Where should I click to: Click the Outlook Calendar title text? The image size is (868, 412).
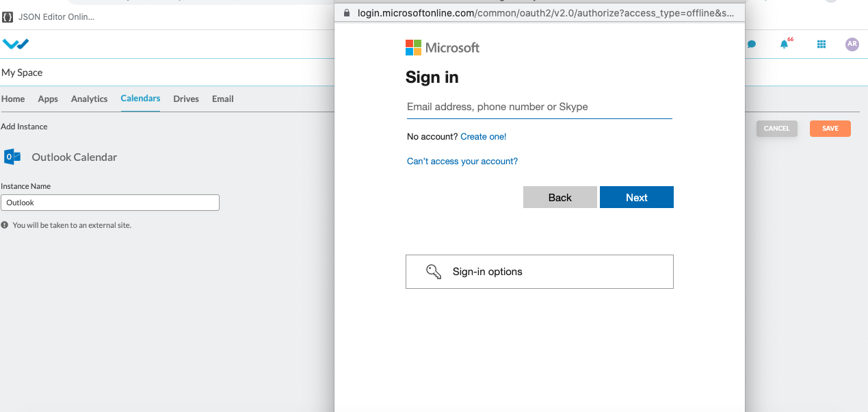[75, 157]
